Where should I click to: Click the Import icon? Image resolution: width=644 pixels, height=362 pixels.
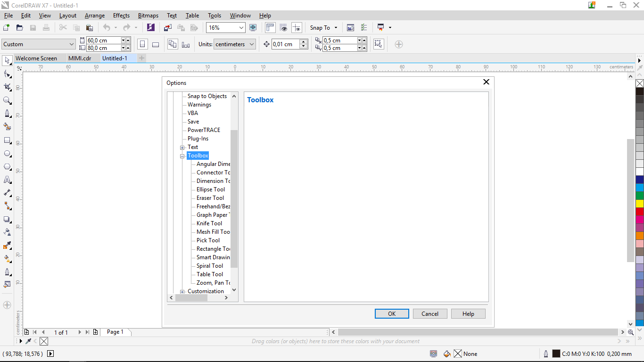168,28
